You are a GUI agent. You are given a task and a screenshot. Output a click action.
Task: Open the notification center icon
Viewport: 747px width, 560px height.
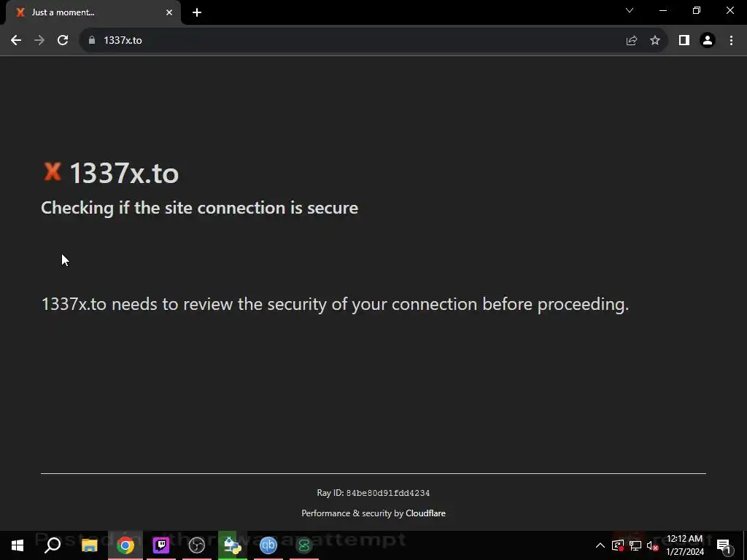(x=724, y=545)
